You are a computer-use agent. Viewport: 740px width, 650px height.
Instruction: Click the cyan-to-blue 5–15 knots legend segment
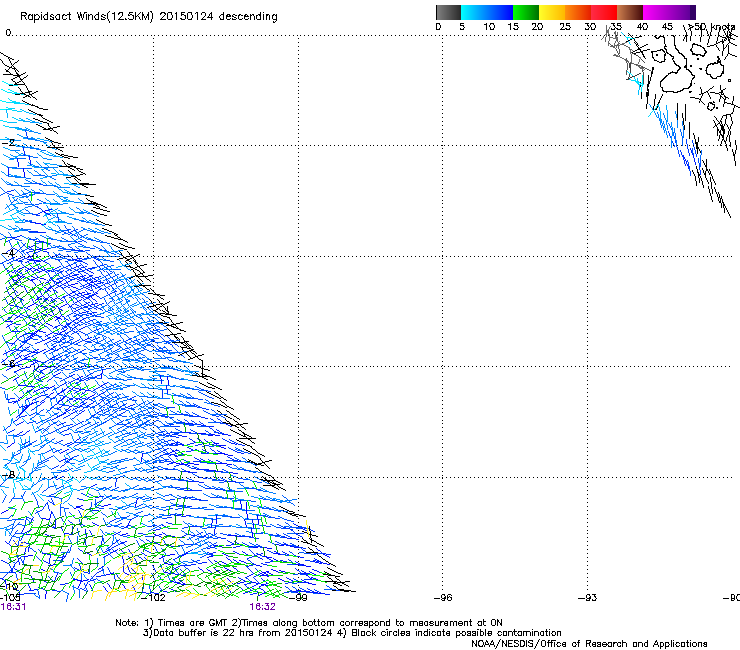tap(487, 12)
